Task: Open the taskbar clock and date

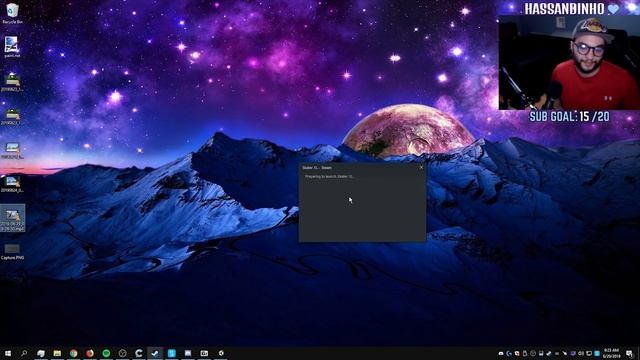Action: pos(612,353)
